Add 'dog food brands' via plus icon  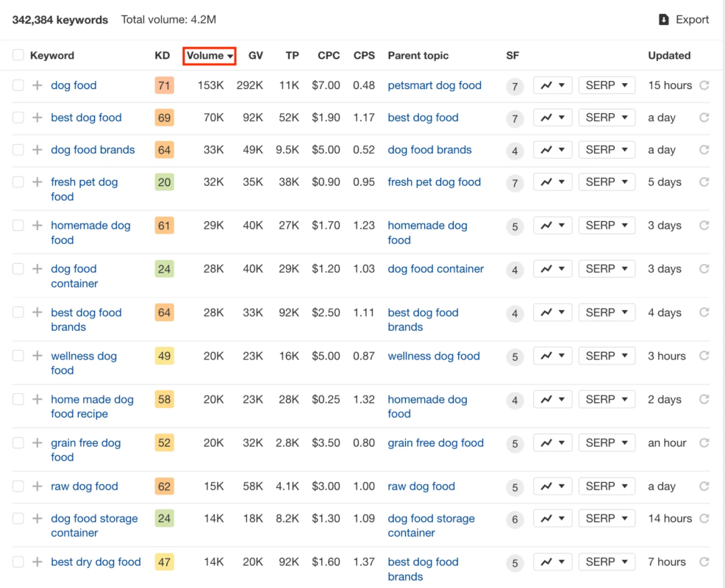tap(37, 150)
